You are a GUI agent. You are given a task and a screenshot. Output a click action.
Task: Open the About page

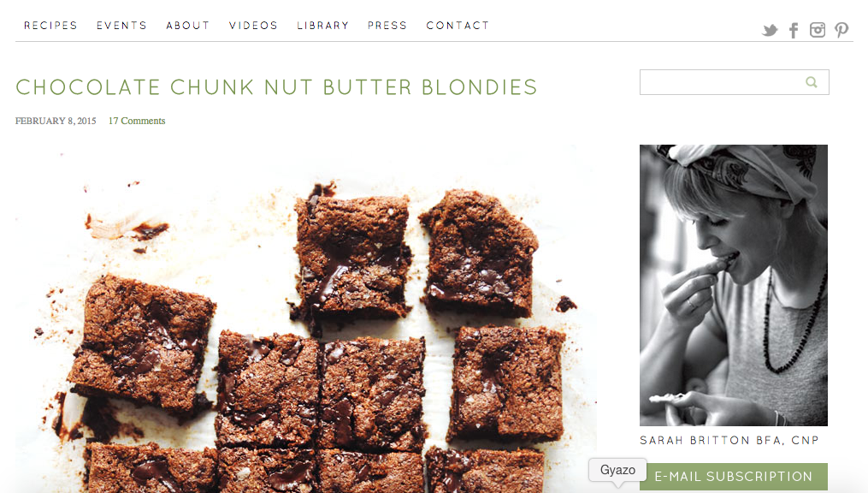pyautogui.click(x=188, y=26)
